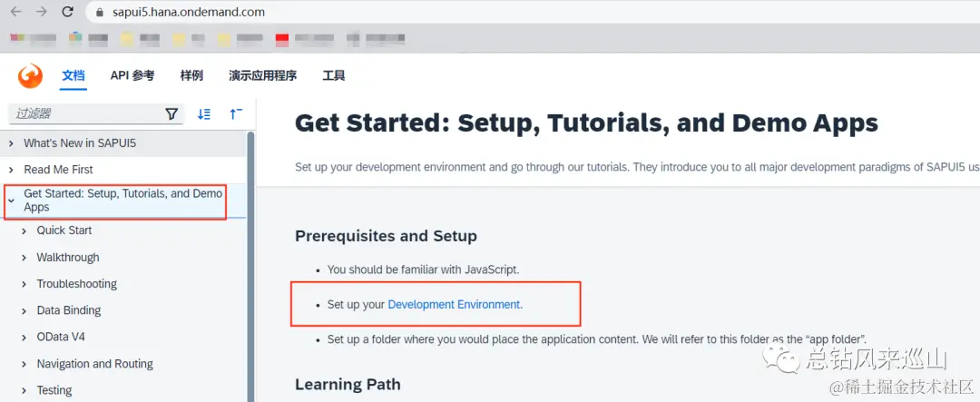Expand the Troubleshooting node

click(x=24, y=284)
